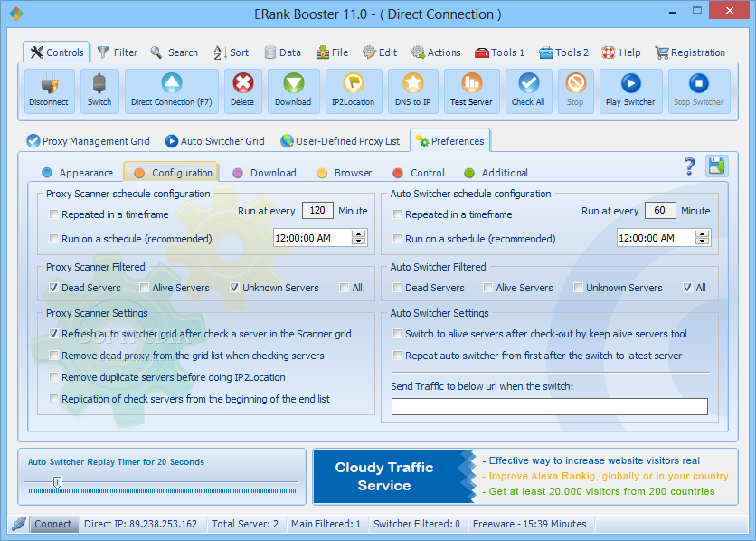756x541 pixels.
Task: Click the Test Server chart icon
Action: 471,83
